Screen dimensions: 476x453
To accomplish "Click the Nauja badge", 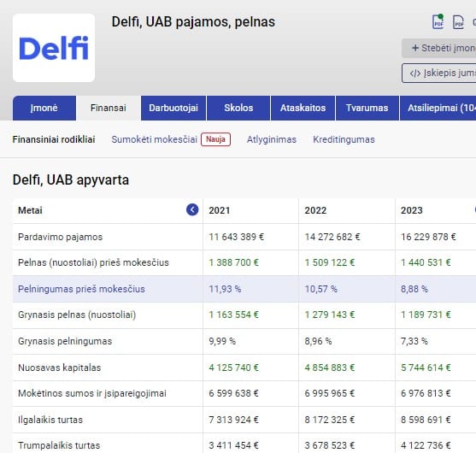I will pyautogui.click(x=215, y=139).
